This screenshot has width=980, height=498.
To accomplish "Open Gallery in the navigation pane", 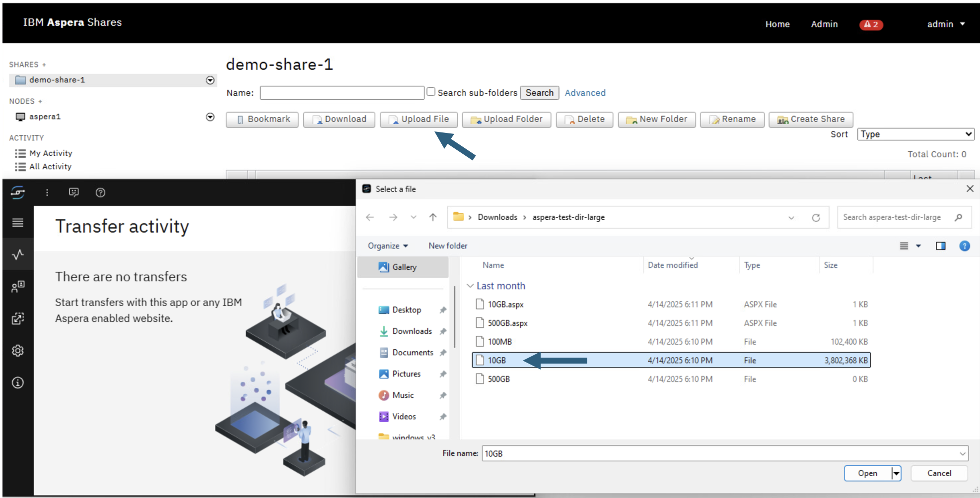I will (403, 267).
